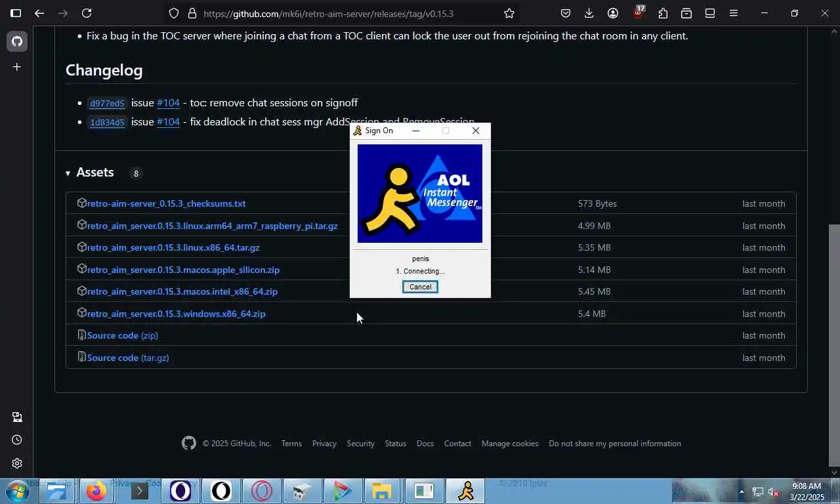
Task: Download the linux.x86_64.tar.gz asset
Action: pyautogui.click(x=173, y=247)
